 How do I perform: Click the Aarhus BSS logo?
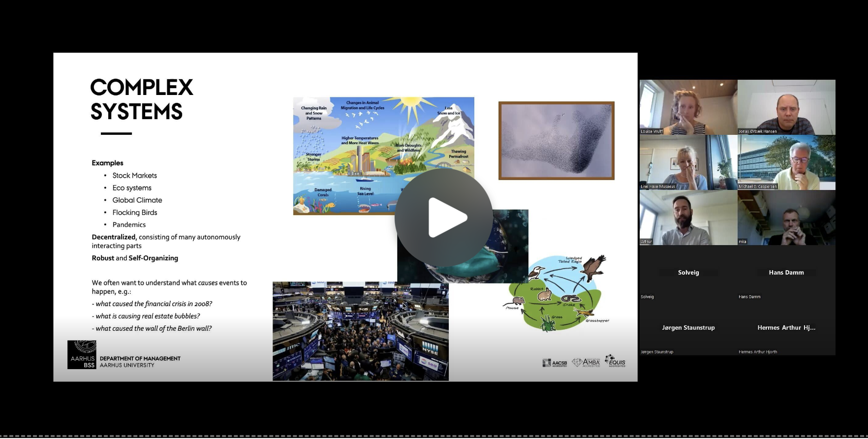pos(82,354)
